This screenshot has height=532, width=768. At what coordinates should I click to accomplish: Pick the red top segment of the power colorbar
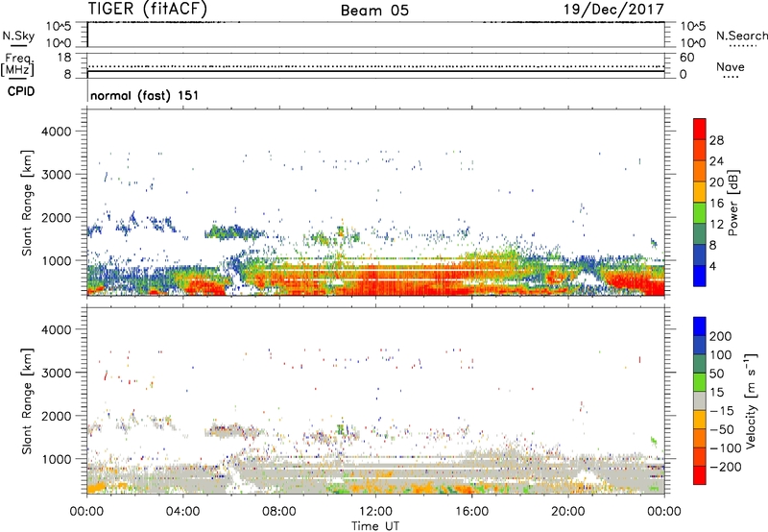coord(700,129)
